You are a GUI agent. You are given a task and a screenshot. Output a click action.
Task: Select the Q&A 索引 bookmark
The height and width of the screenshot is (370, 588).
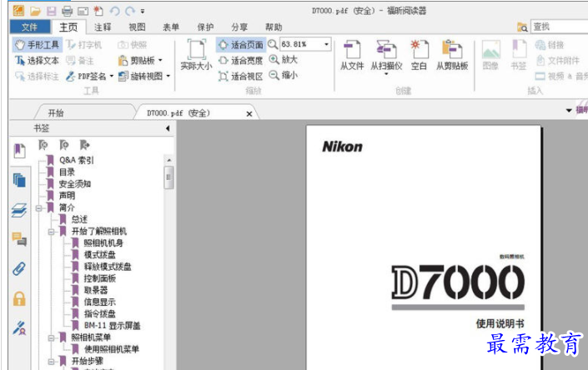[77, 160]
